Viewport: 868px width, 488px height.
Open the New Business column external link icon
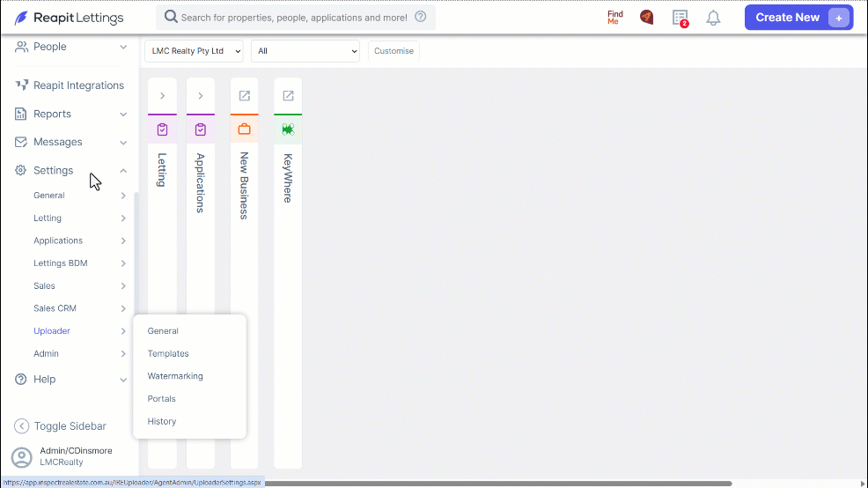(244, 96)
